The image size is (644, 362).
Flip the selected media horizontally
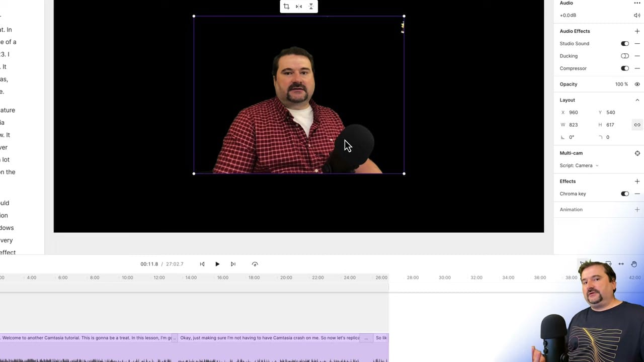[x=298, y=6]
